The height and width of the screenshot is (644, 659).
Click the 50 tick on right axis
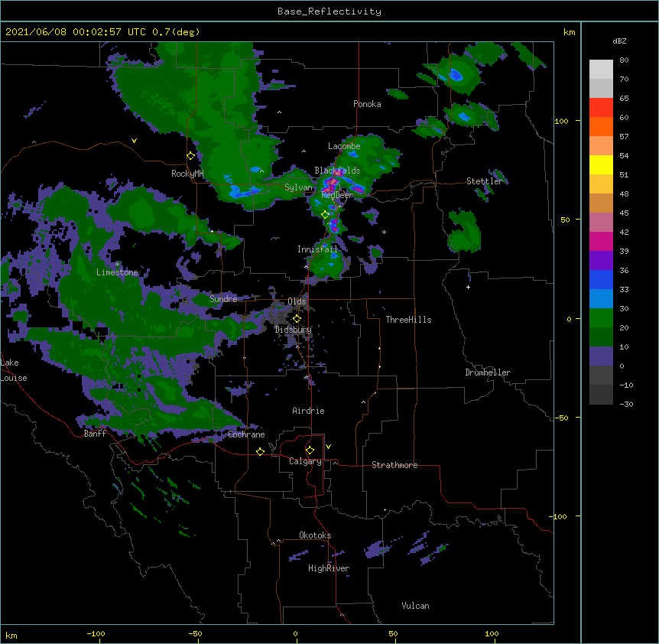click(565, 220)
